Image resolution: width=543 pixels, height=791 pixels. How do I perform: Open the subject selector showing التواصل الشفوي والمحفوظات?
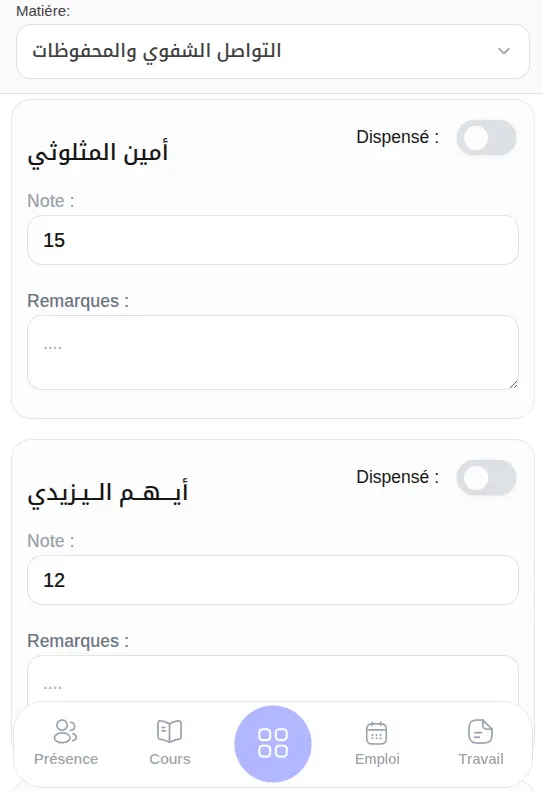[x=273, y=51]
